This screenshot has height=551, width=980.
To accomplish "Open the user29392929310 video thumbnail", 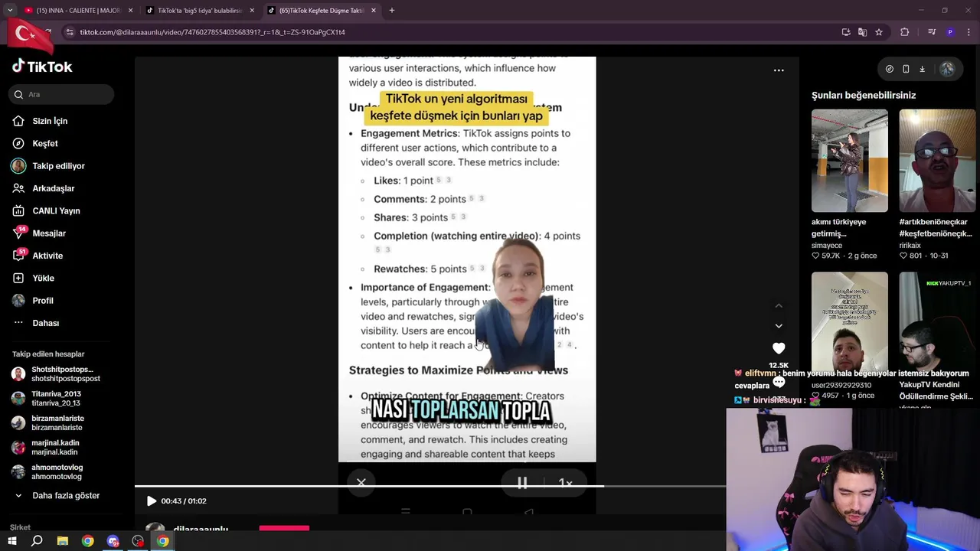I will [x=850, y=321].
